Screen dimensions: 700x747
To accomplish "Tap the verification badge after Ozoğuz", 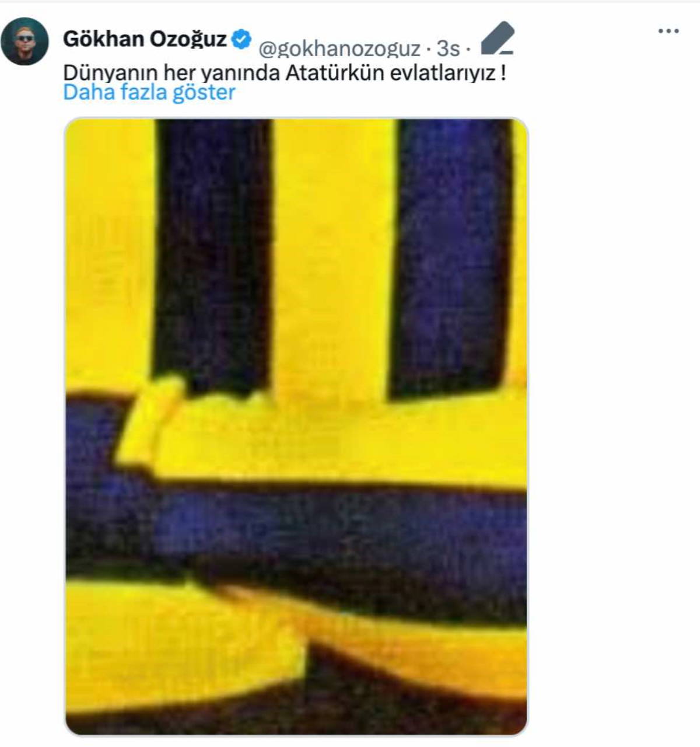I will [242, 39].
